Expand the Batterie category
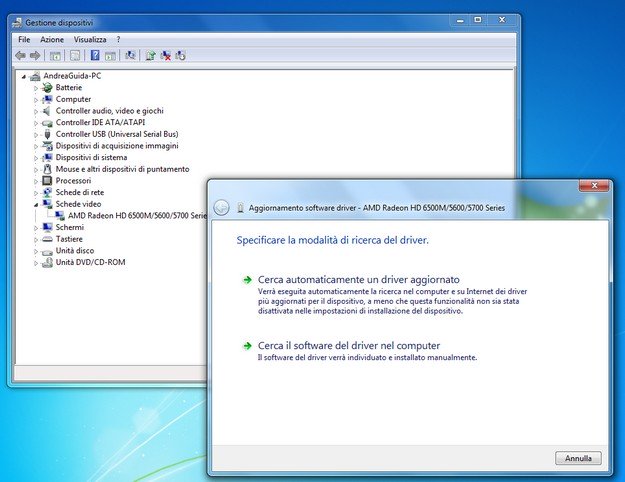This screenshot has height=482, width=625. pyautogui.click(x=36, y=88)
